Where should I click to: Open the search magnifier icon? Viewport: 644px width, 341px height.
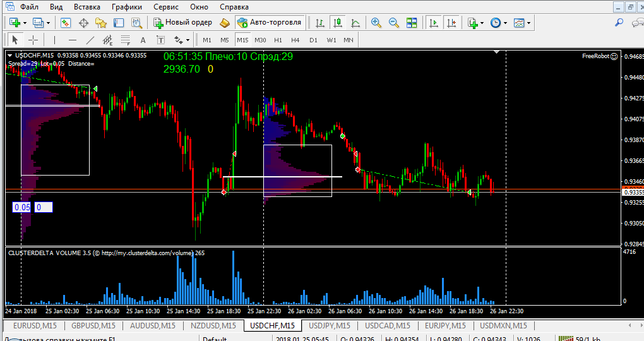[x=619, y=23]
